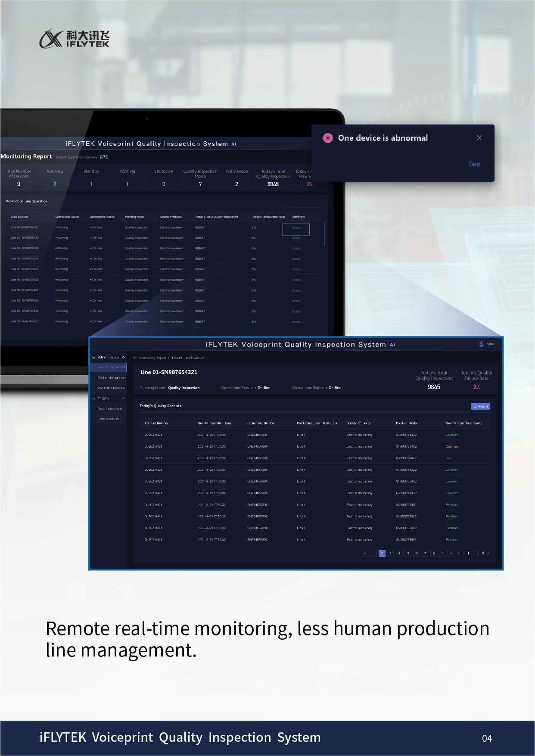Screen dimensions: 535x756
Task: Open highlighted Details link for Line 01
Action: point(296,228)
